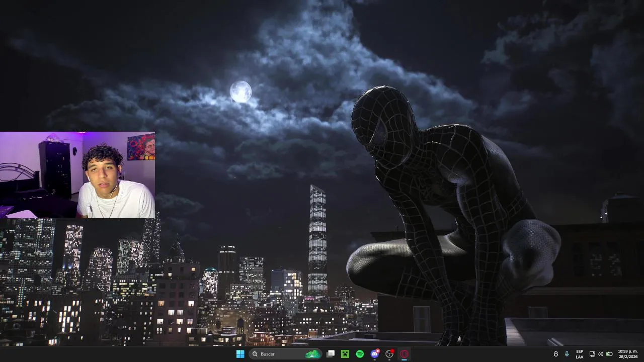644x362 pixels.
Task: Open the clock showing 10:59 p. m.
Action: coord(627,354)
